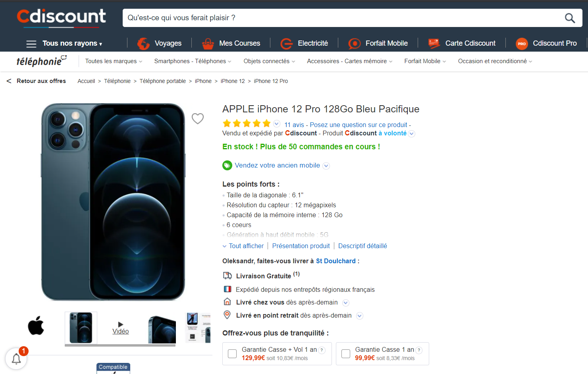This screenshot has height=374, width=588.
Task: Click the search magnifier icon
Action: [x=570, y=18]
